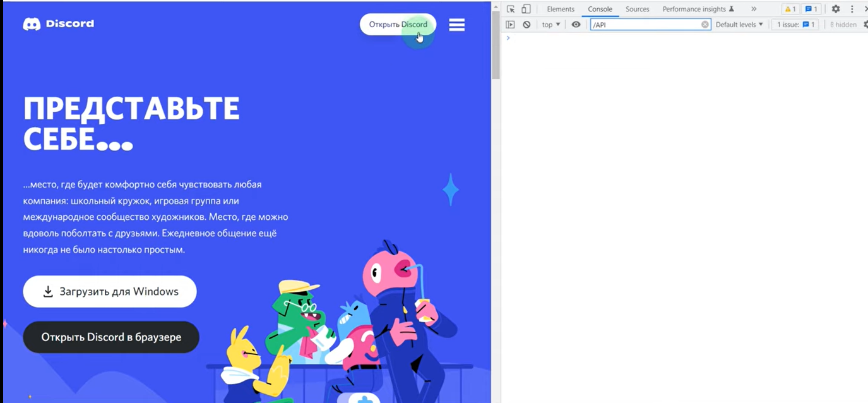Open console settings gear at the toolbar edge
Viewport: 868px width, 403px height.
(865, 25)
